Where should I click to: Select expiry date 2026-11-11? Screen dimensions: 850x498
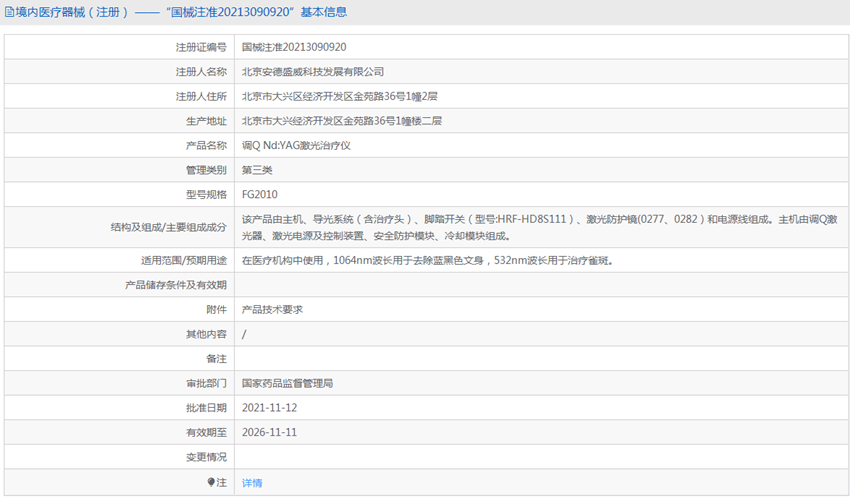269,432
